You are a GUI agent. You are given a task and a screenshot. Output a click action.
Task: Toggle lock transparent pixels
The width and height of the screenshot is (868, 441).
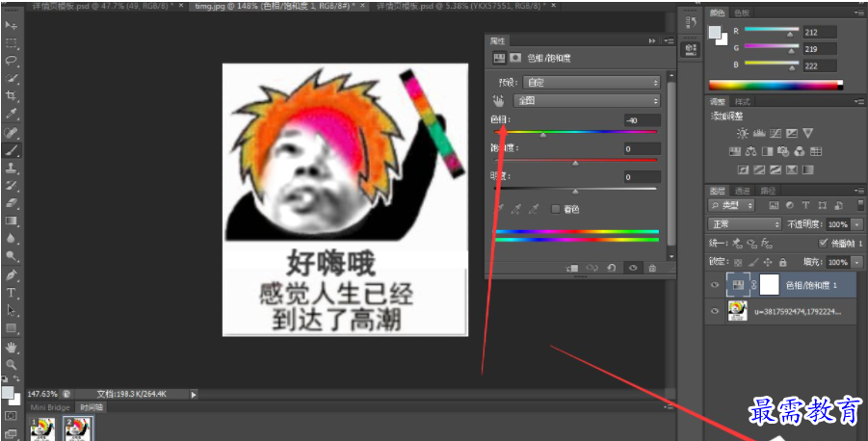[738, 262]
